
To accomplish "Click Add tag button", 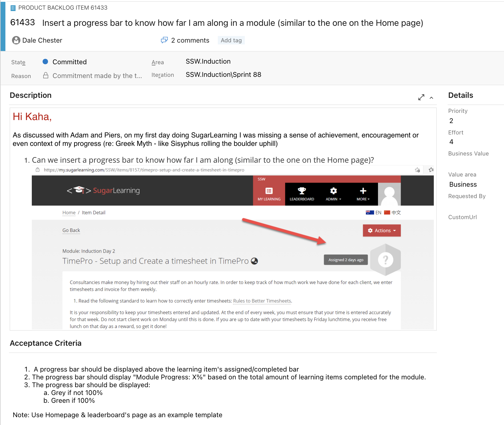I will [x=231, y=40].
